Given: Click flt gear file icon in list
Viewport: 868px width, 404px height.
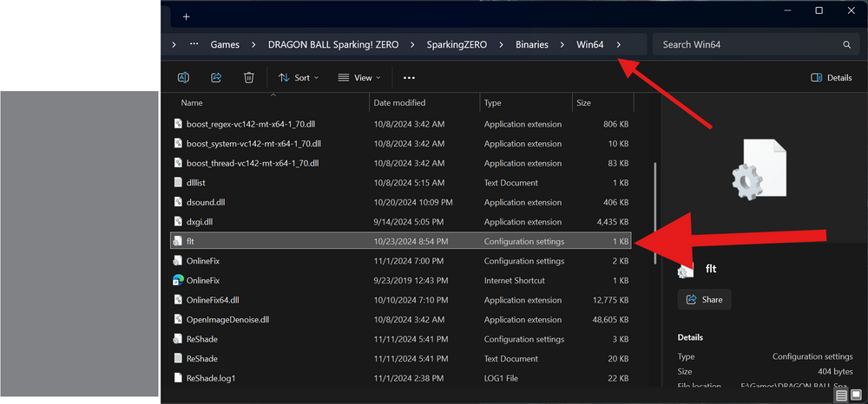Looking at the screenshot, I should click(x=178, y=242).
